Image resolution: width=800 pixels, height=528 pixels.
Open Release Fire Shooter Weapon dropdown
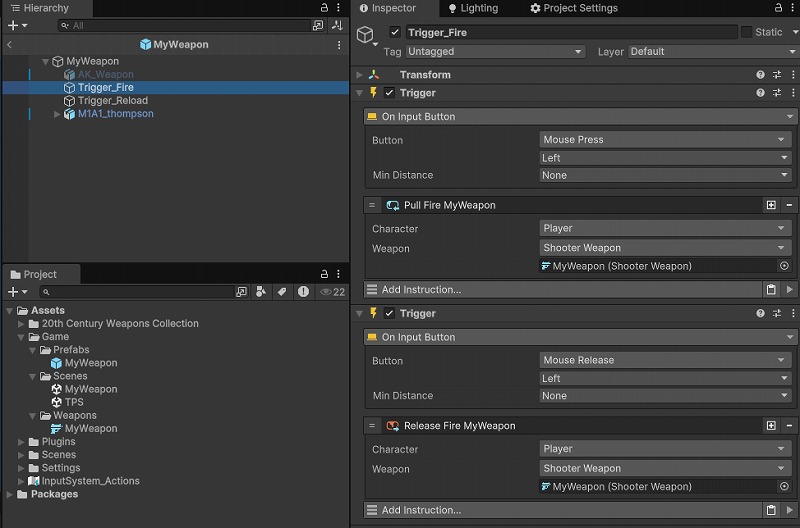coord(665,468)
